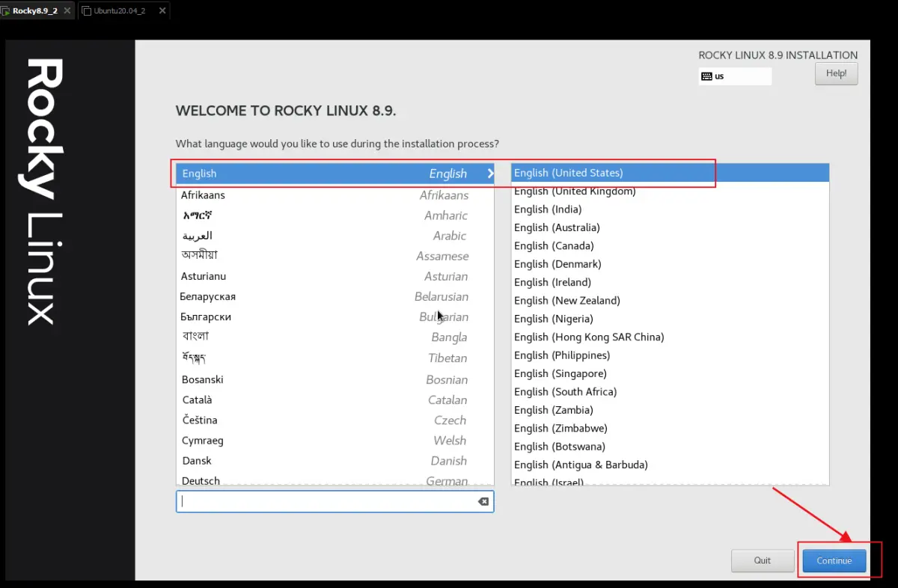Open the 'us' keyboard layout indicator
The image size is (898, 588).
click(735, 76)
